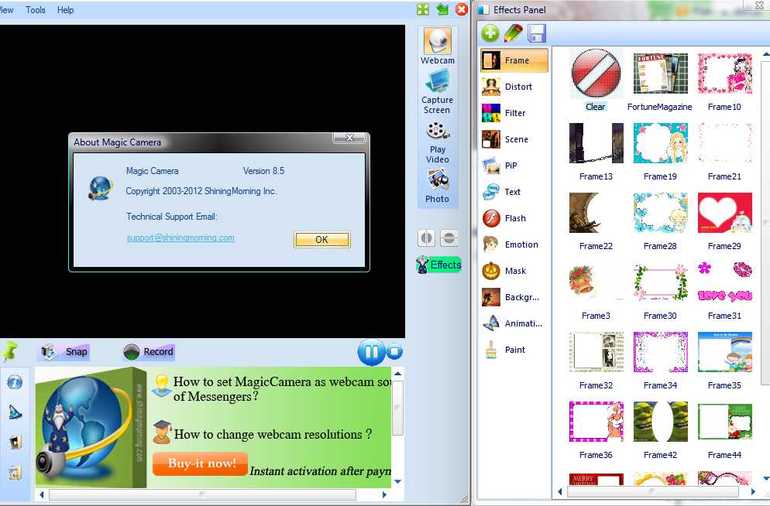Select the Animation effect category
Image resolution: width=770 pixels, height=506 pixels.
(x=514, y=324)
